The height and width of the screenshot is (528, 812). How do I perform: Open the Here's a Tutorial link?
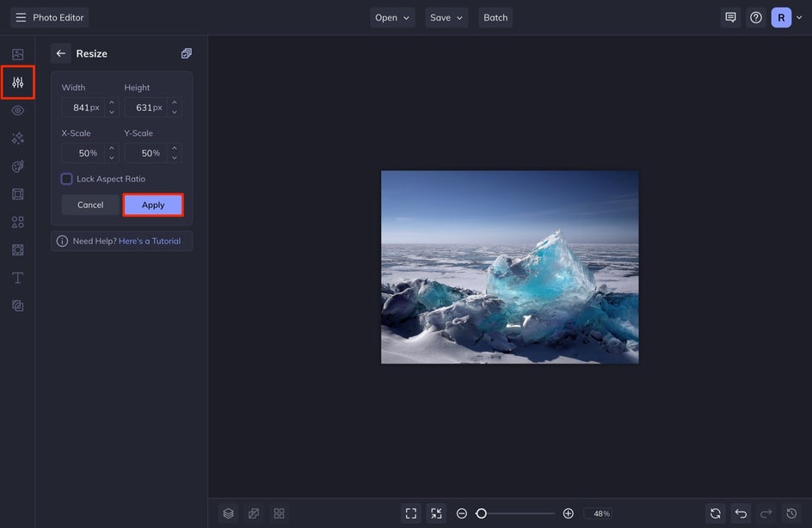tap(150, 242)
